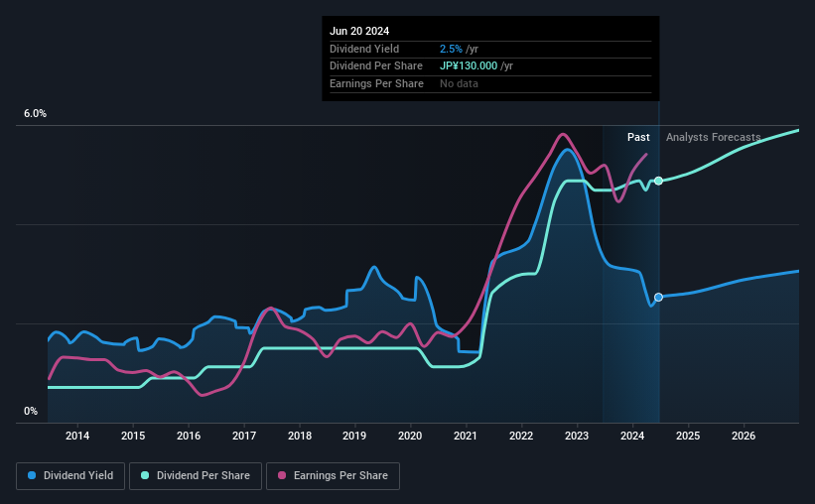Toggle the Earnings Per Share legend button
The width and height of the screenshot is (815, 504).
click(333, 476)
